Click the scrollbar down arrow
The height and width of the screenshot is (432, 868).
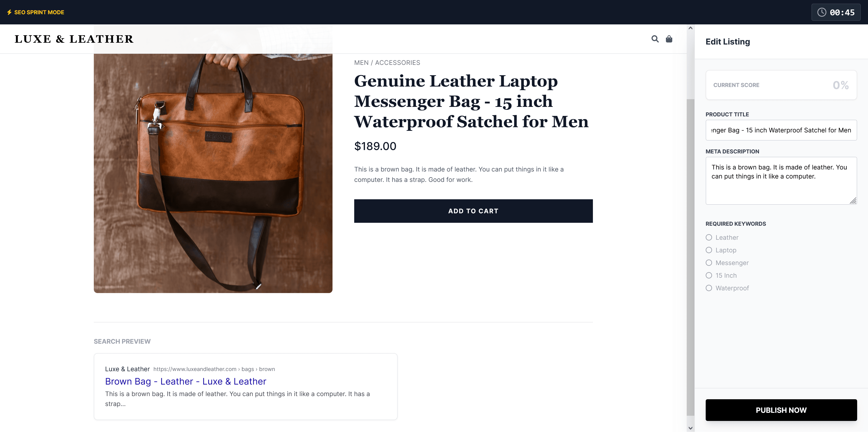click(x=690, y=428)
